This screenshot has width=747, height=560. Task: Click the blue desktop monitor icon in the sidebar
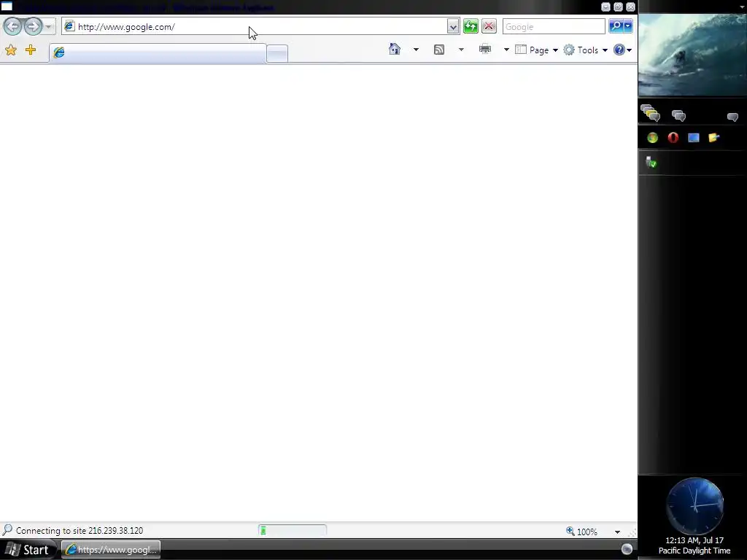pyautogui.click(x=693, y=138)
